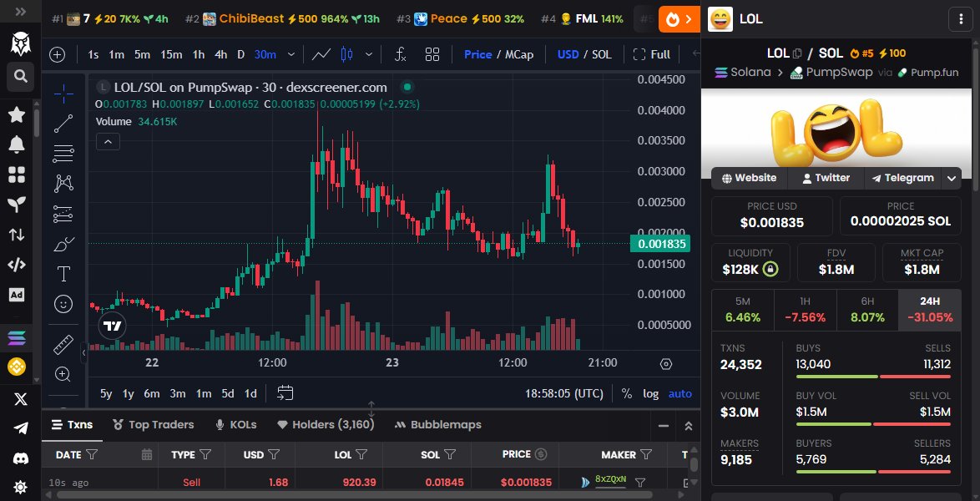Image resolution: width=980 pixels, height=501 pixels.
Task: Select the Solana chain icon in sidebar
Action: (x=17, y=338)
